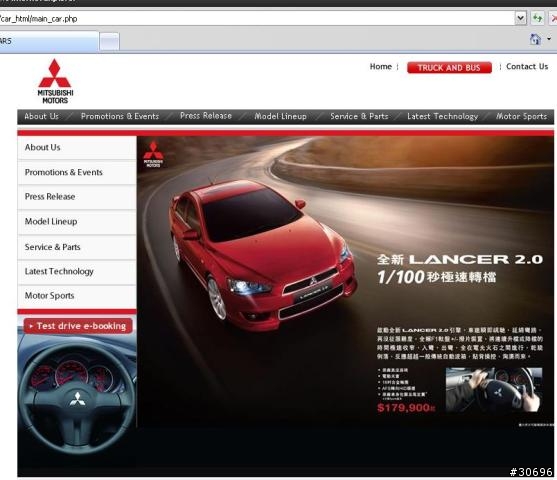Viewport: 557px width, 480px height.
Task: Open the Contact Us link
Action: click(527, 66)
